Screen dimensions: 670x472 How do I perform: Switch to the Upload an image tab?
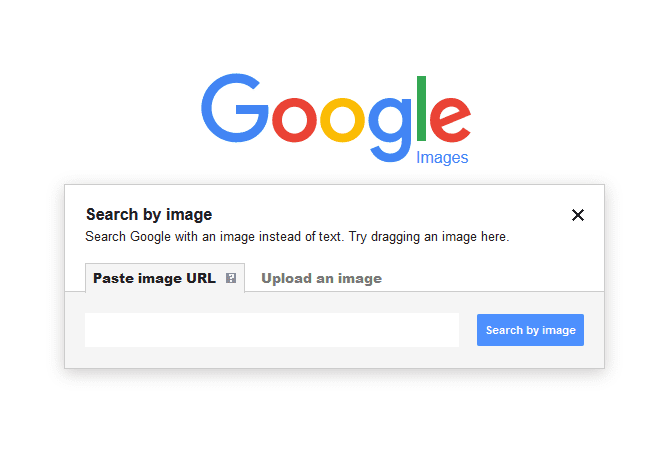tap(321, 279)
